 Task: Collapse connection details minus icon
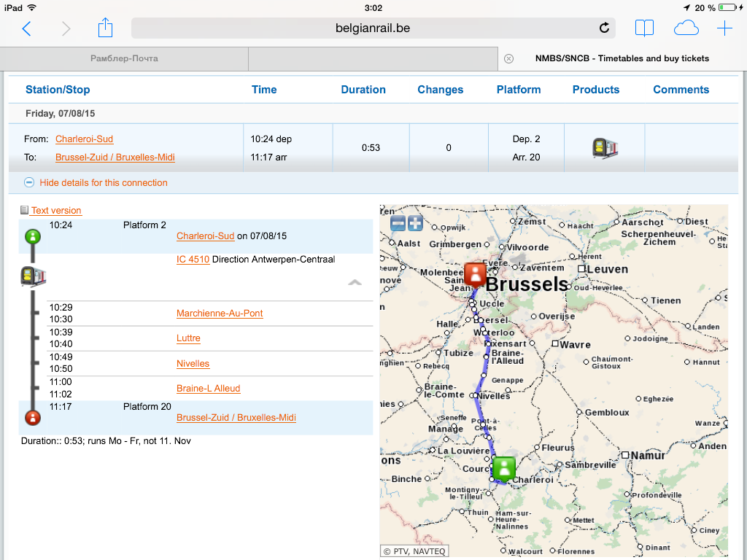pyautogui.click(x=29, y=182)
